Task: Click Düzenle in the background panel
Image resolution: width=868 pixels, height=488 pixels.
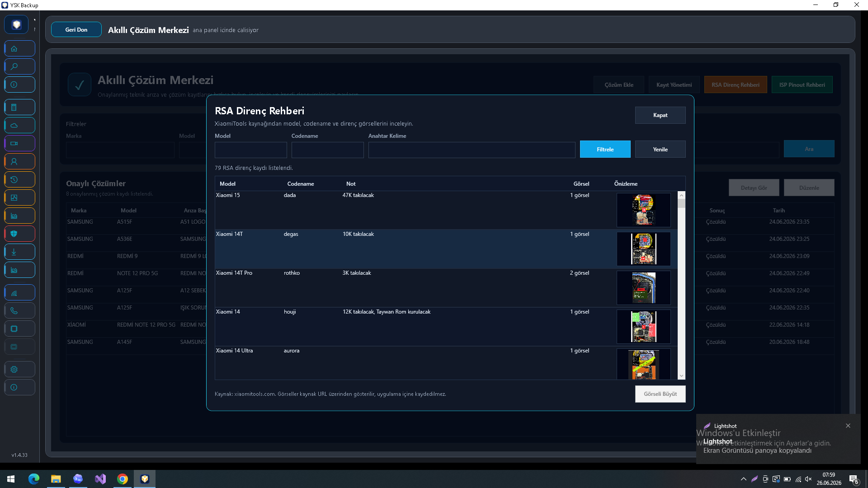Action: point(809,188)
